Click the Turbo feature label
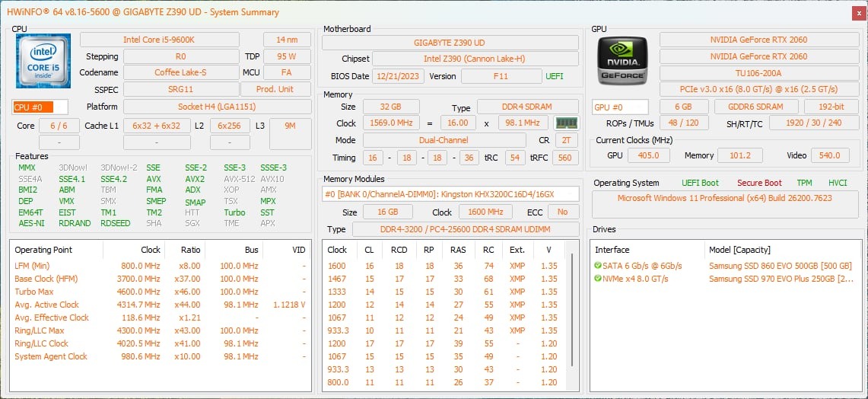868x399 pixels. pyautogui.click(x=234, y=212)
